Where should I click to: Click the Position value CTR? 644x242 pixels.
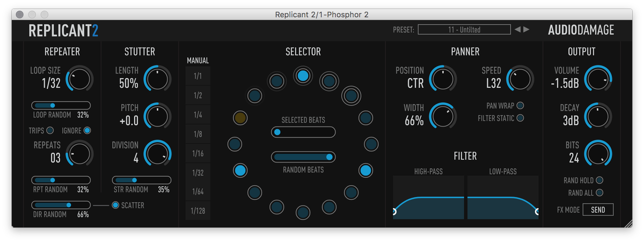click(x=415, y=83)
